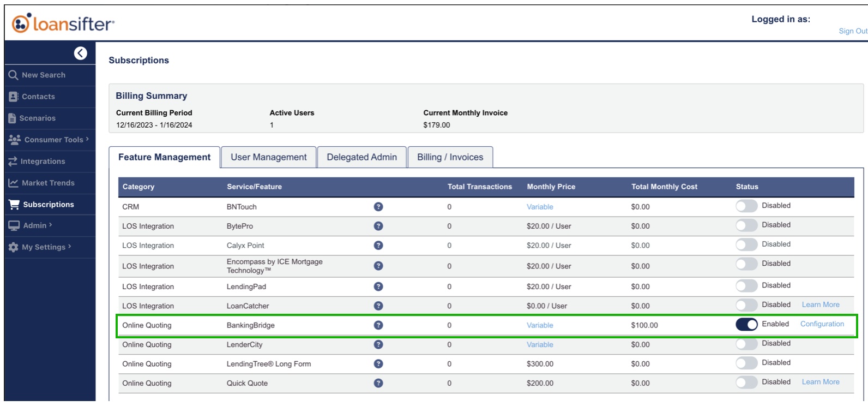868x406 pixels.
Task: Enable the Quick Quote toggle
Action: click(746, 382)
